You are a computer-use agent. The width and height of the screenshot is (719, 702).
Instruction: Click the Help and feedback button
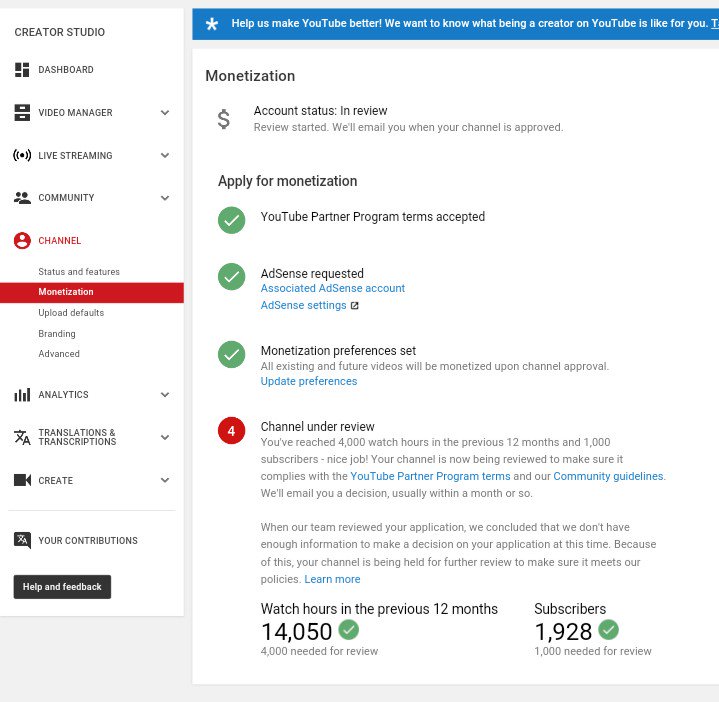62,586
